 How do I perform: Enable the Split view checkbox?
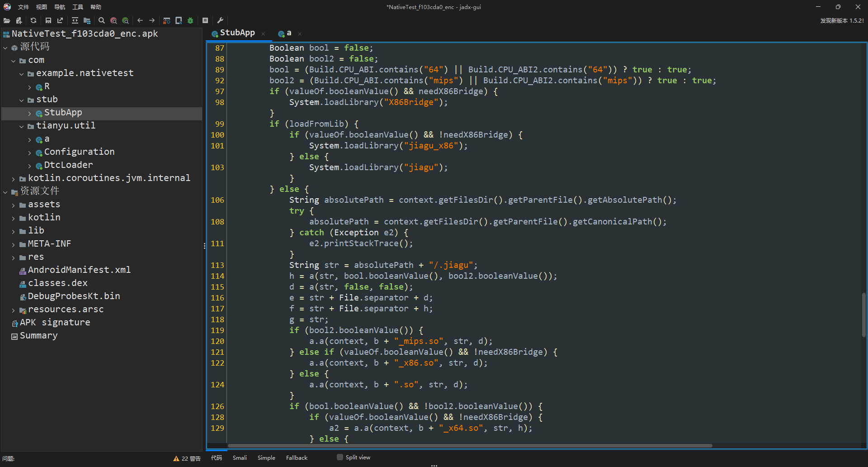coord(340,457)
